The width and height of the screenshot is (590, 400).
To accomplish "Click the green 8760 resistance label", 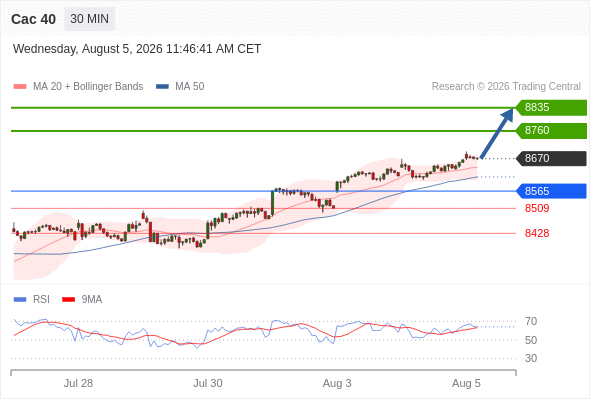I will pyautogui.click(x=551, y=131).
